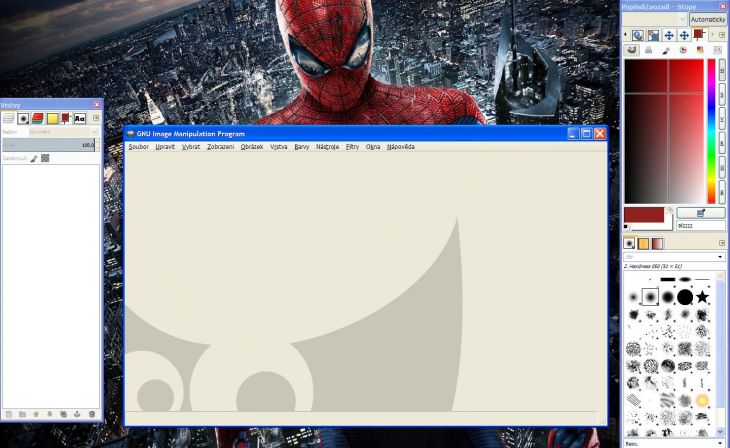Choose Watercolor brush color selector
The image size is (730, 448).
[x=666, y=50]
